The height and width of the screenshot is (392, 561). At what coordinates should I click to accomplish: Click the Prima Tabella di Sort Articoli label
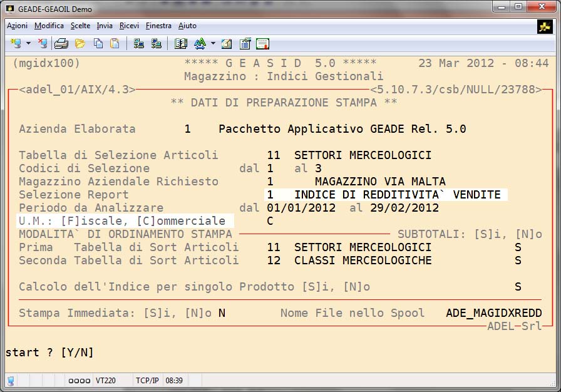pyautogui.click(x=129, y=247)
